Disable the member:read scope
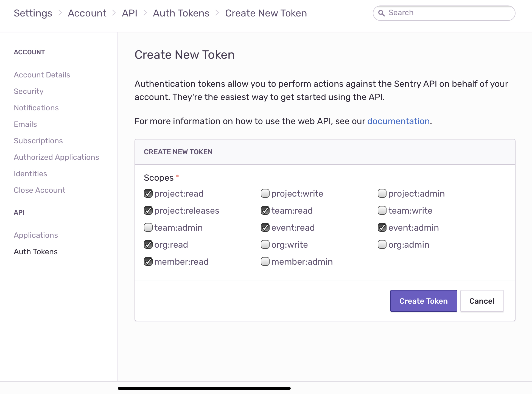Image resolution: width=532 pixels, height=394 pixels. (148, 262)
